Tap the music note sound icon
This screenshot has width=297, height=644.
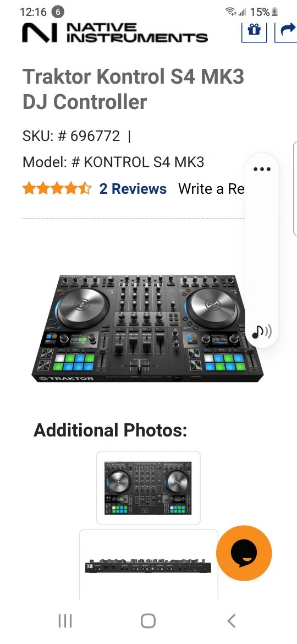(x=262, y=331)
